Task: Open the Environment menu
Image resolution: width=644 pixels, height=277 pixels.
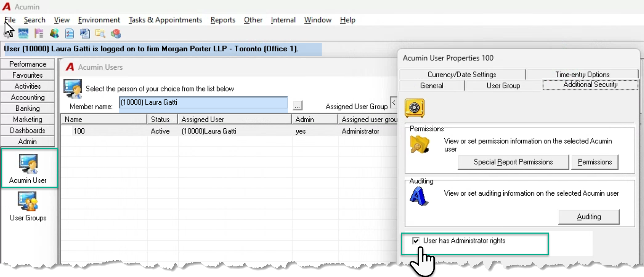Action: [99, 20]
